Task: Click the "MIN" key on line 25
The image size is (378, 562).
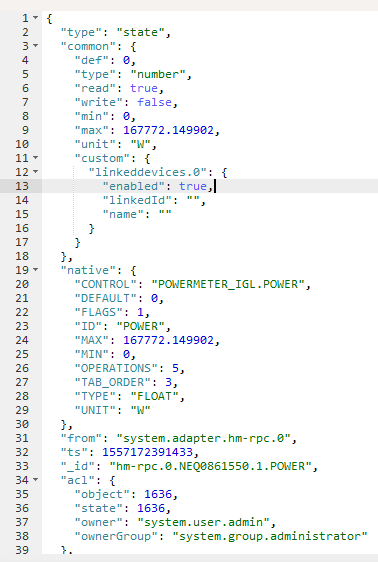Action: [x=91, y=354]
